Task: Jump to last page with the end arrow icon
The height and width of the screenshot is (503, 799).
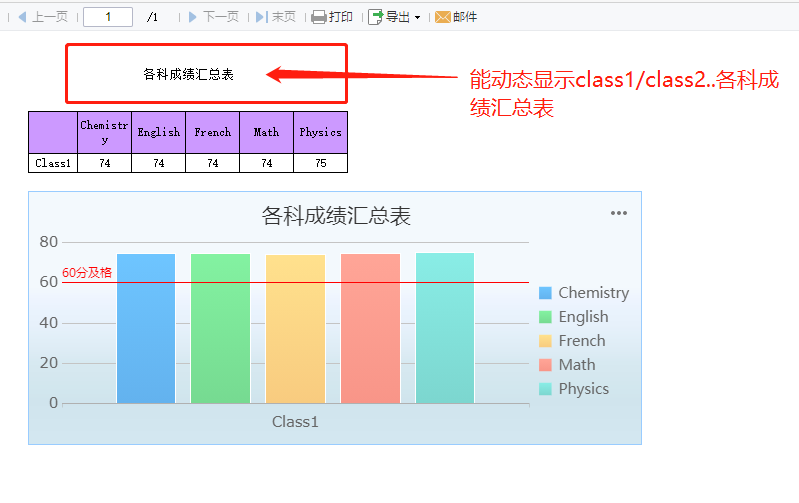Action: (261, 17)
